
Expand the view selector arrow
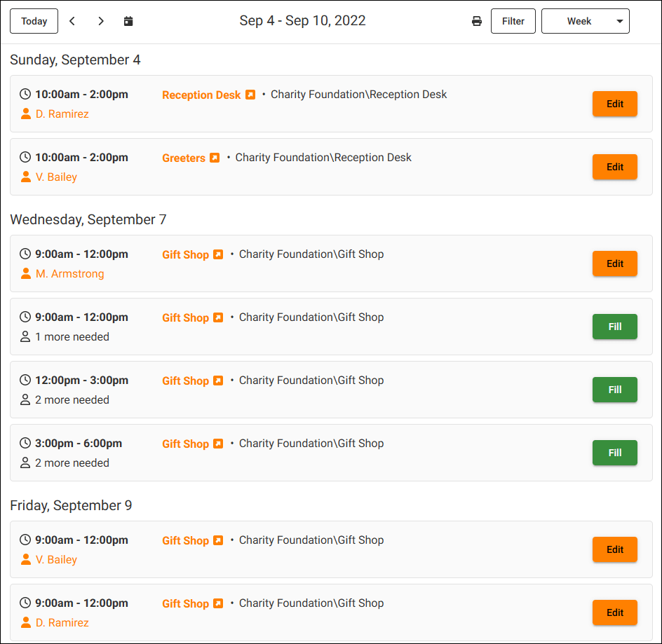tap(619, 21)
